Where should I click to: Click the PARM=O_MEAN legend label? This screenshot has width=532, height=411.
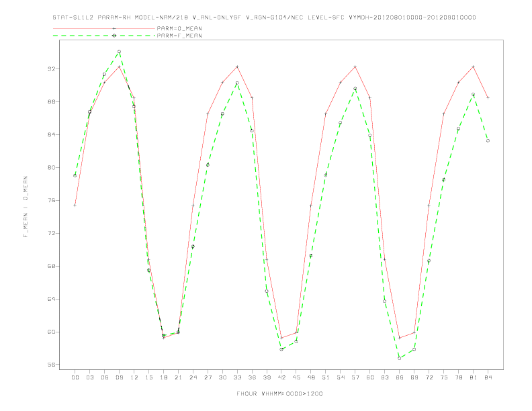coord(179,28)
